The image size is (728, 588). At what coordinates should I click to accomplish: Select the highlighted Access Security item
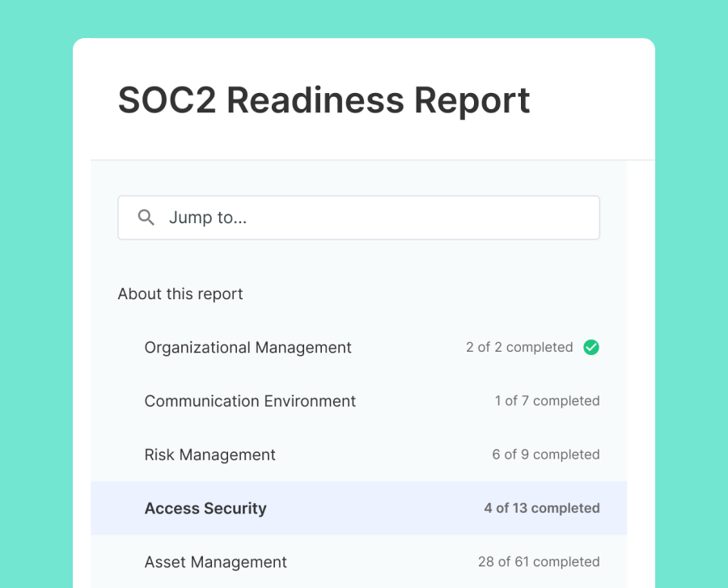click(205, 509)
